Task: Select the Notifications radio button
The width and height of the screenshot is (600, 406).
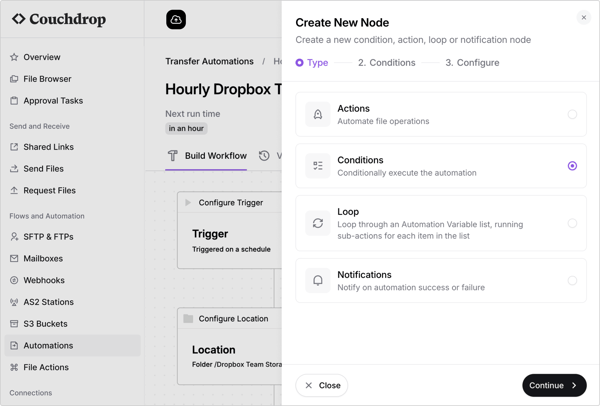Action: [572, 280]
